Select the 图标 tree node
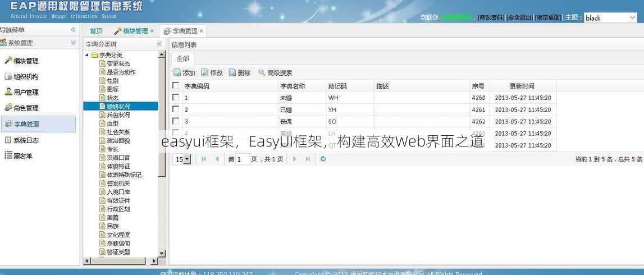 point(112,89)
